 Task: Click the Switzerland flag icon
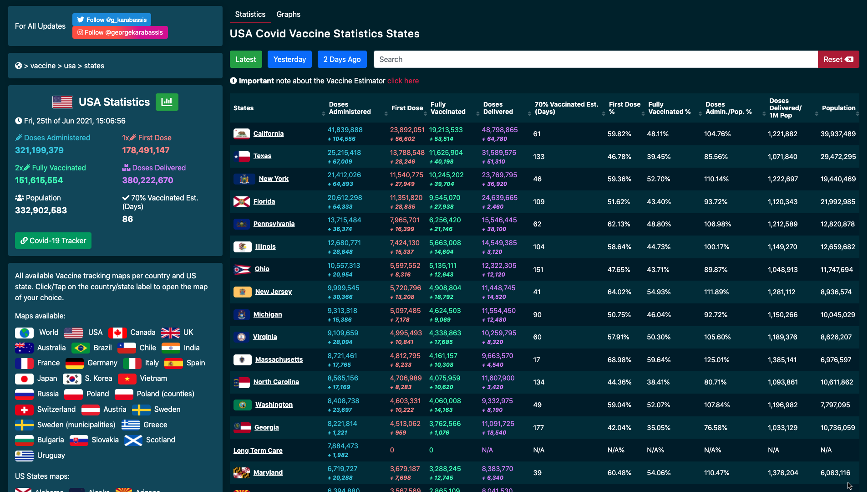coord(25,410)
